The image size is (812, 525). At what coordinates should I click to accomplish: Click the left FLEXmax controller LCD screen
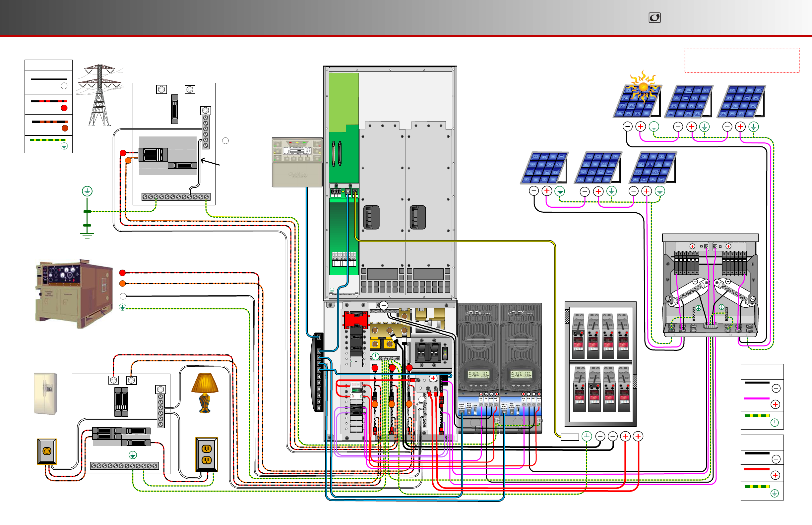[x=478, y=375]
